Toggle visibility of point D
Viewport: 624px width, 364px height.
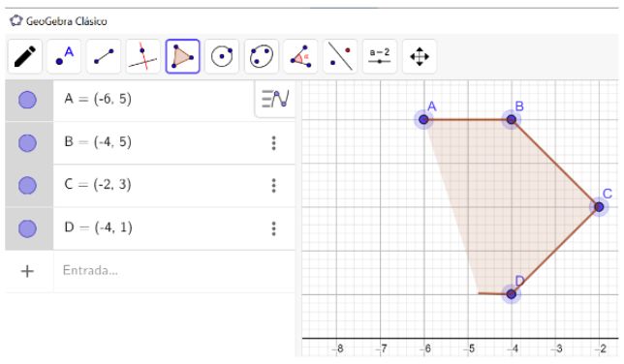point(27,228)
